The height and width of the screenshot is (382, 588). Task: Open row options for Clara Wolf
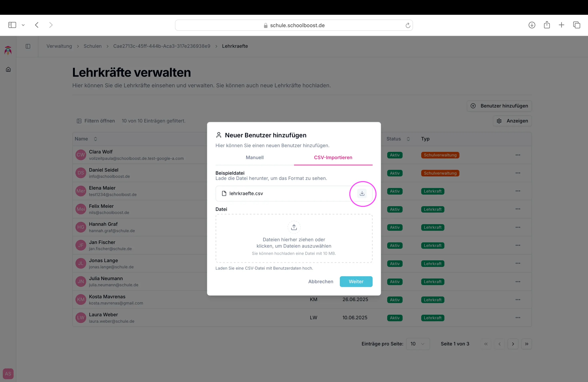(x=518, y=155)
